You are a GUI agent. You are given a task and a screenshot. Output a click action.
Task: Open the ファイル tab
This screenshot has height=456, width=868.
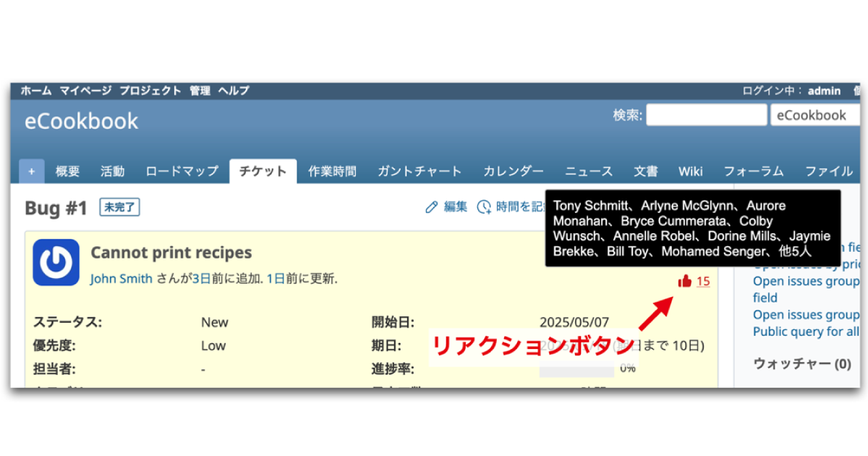pos(829,172)
